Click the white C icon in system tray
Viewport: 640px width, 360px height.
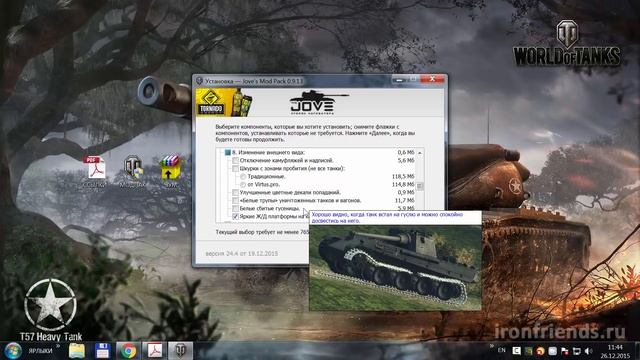516,351
